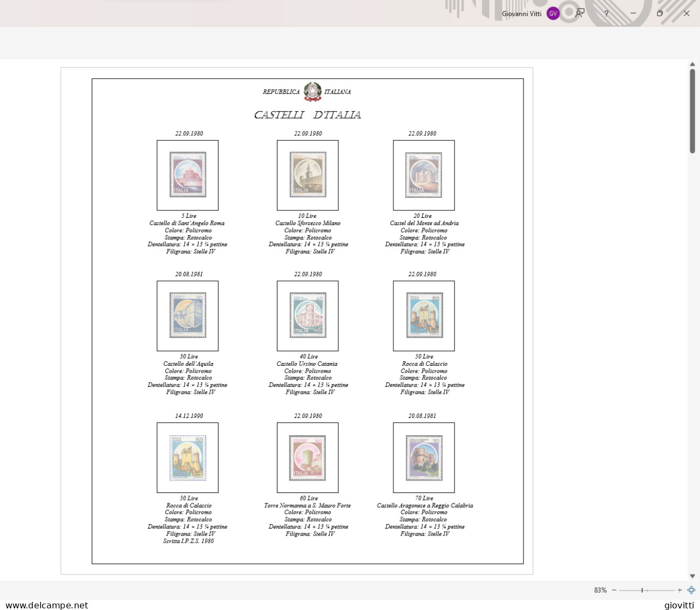This screenshot has height=610, width=700.
Task: Select the 70 Lire Castello Aragonese stamp
Action: point(424,458)
